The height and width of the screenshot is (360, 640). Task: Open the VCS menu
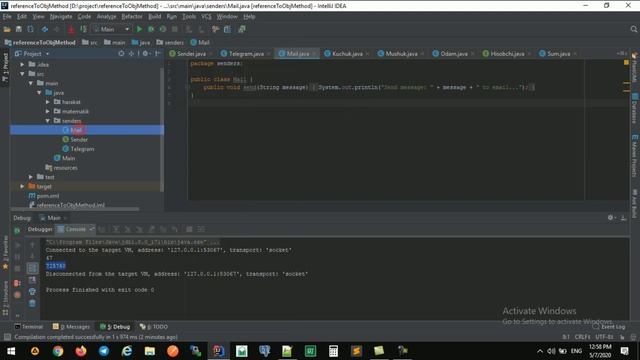click(206, 17)
